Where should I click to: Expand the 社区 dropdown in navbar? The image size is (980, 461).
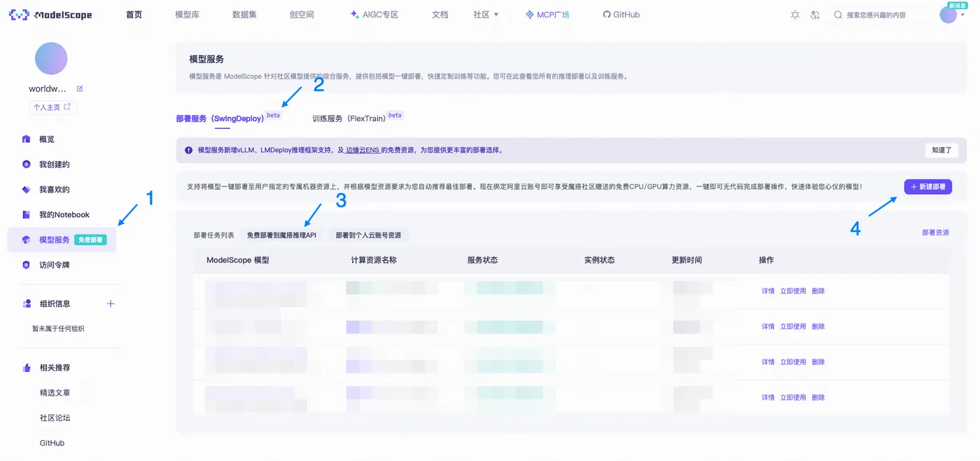coord(486,15)
